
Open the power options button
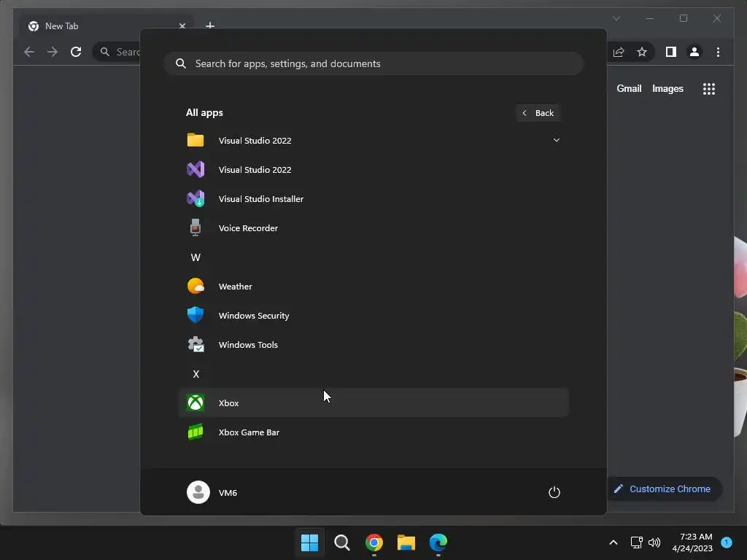click(554, 492)
